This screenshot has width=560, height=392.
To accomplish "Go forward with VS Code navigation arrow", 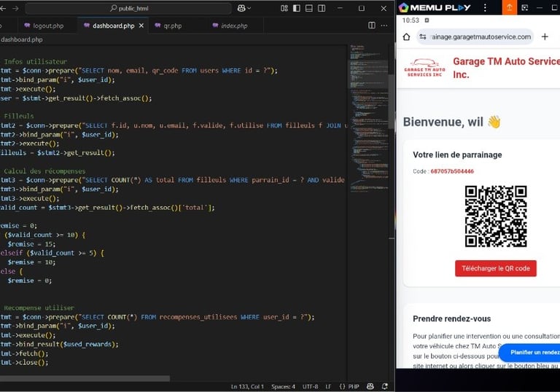I will click(x=15, y=8).
